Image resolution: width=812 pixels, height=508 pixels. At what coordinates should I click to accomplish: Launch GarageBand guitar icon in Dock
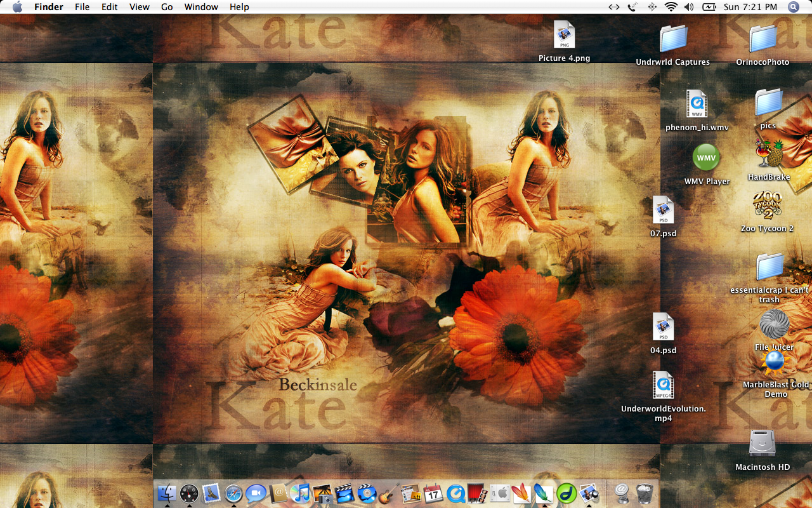coord(389,493)
